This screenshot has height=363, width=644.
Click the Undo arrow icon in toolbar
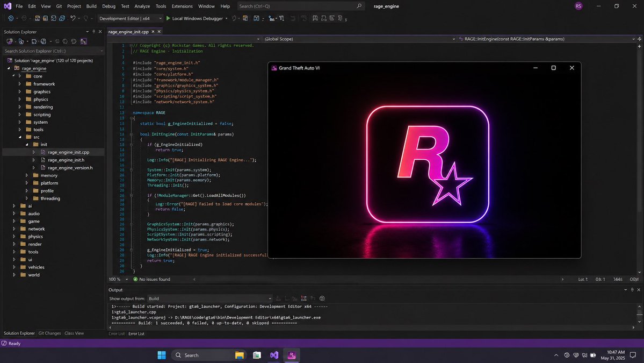[x=73, y=18]
